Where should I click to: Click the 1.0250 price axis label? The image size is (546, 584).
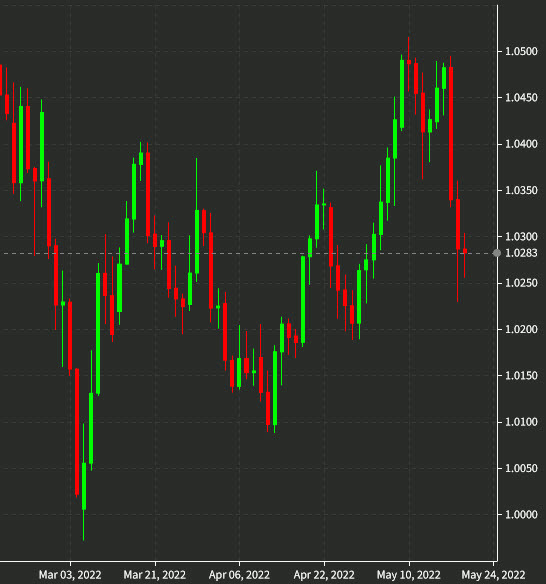tap(521, 283)
